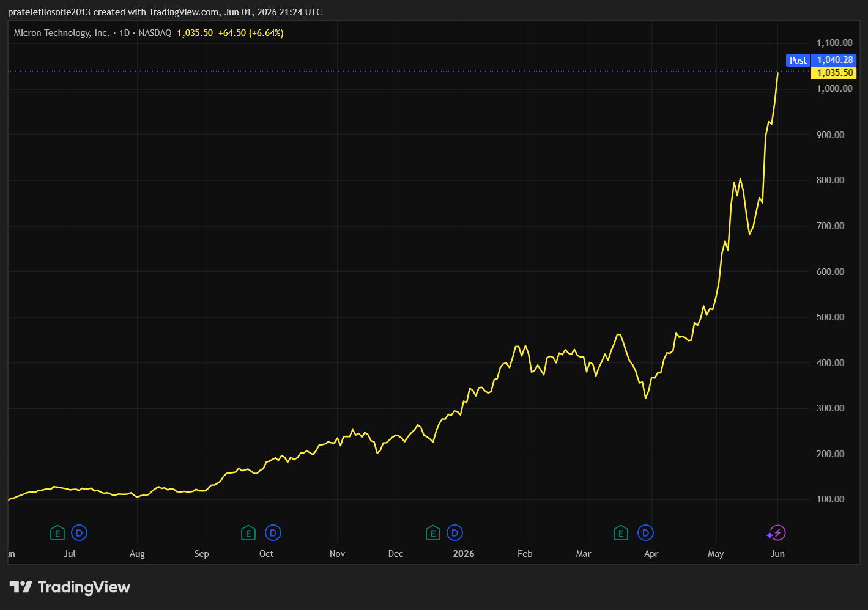The image size is (868, 610).
Task: Click the 1,100.00 price axis label
Action: pyautogui.click(x=834, y=43)
